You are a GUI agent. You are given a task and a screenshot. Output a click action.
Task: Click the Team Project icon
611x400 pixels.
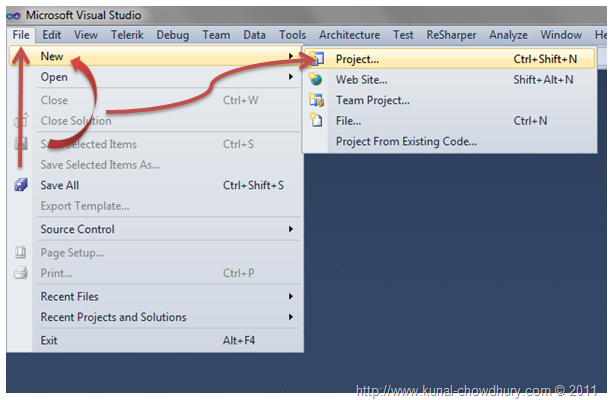click(317, 100)
